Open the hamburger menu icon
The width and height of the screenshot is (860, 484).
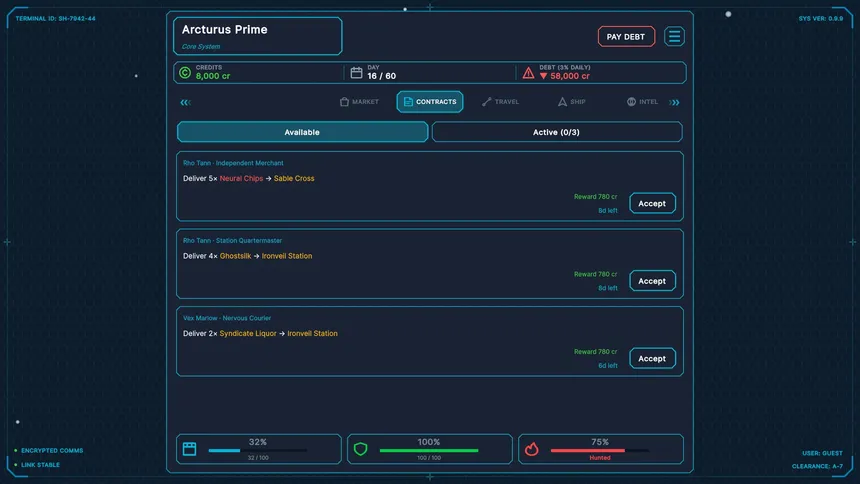click(x=674, y=36)
